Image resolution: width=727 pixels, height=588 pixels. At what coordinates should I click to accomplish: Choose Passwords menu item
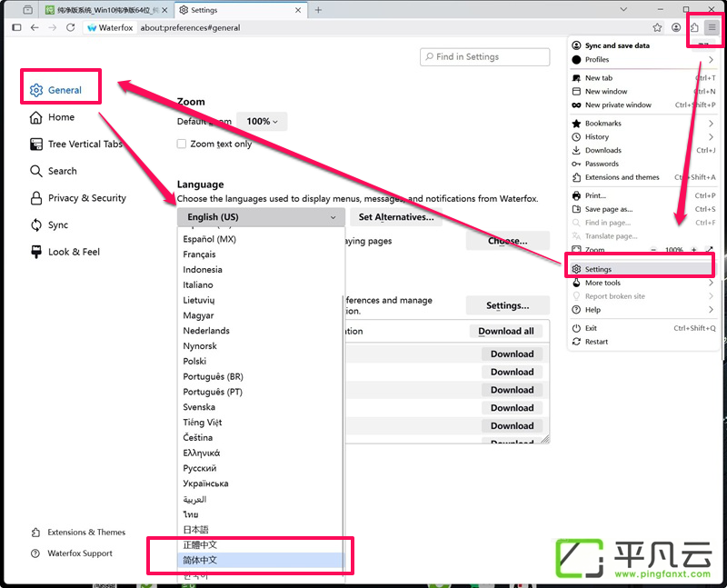643,164
